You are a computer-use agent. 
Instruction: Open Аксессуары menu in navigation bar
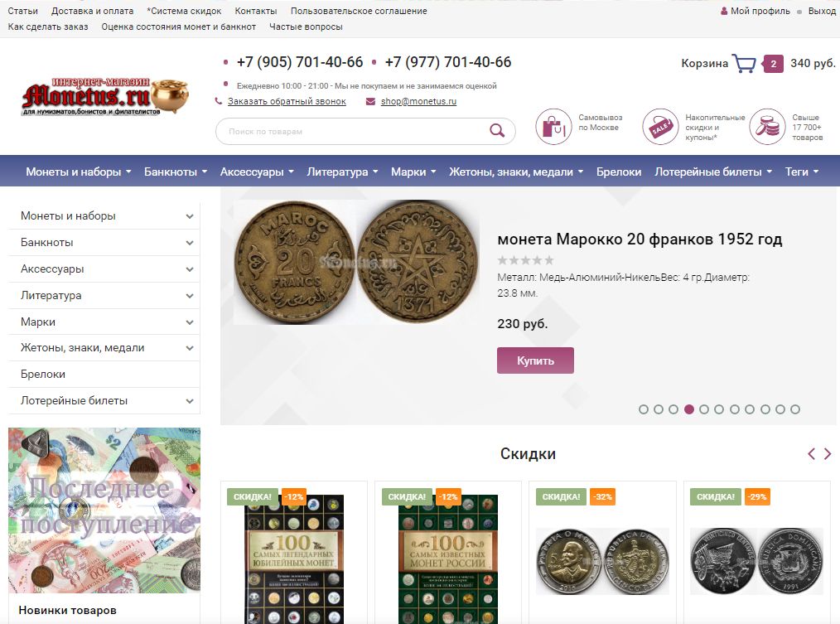coord(257,172)
